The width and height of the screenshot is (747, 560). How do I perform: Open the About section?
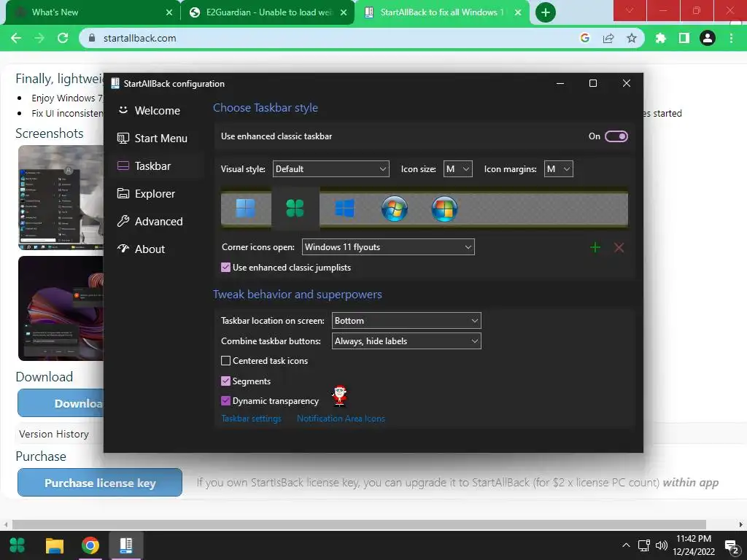157,249
